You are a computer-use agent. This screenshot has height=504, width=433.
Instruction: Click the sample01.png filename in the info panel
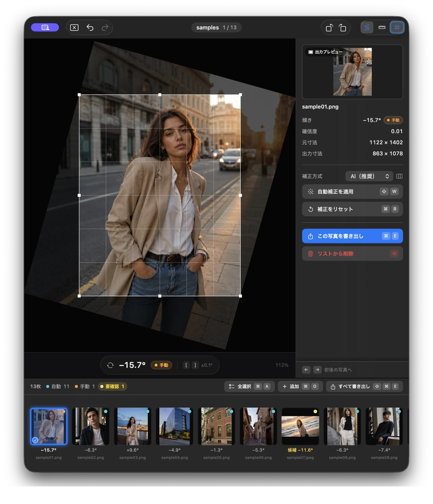(x=320, y=107)
